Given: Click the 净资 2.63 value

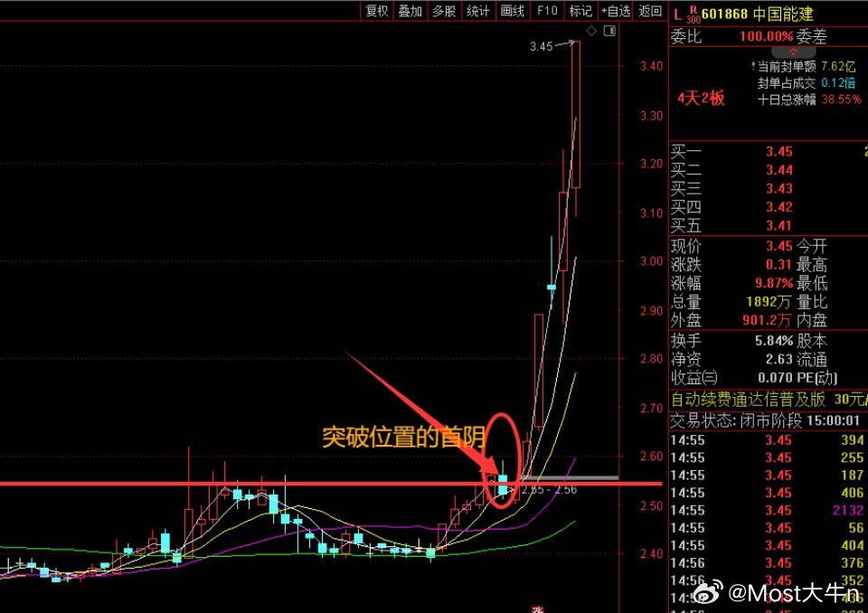Looking at the screenshot, I should pyautogui.click(x=779, y=359).
